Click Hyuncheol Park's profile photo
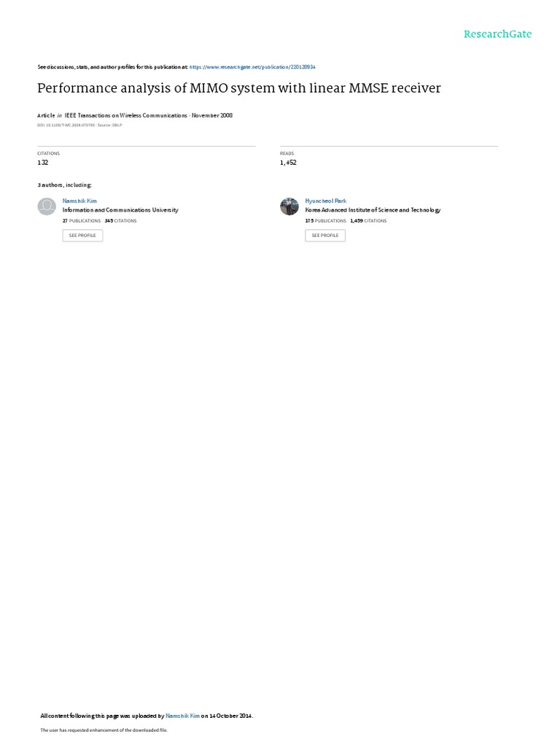 (x=289, y=206)
